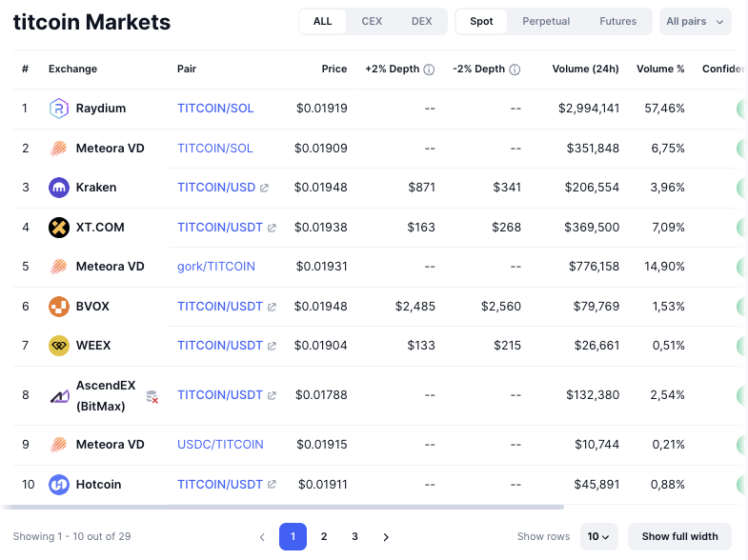Click the Show full width button
This screenshot has height=560, width=748.
click(679, 536)
